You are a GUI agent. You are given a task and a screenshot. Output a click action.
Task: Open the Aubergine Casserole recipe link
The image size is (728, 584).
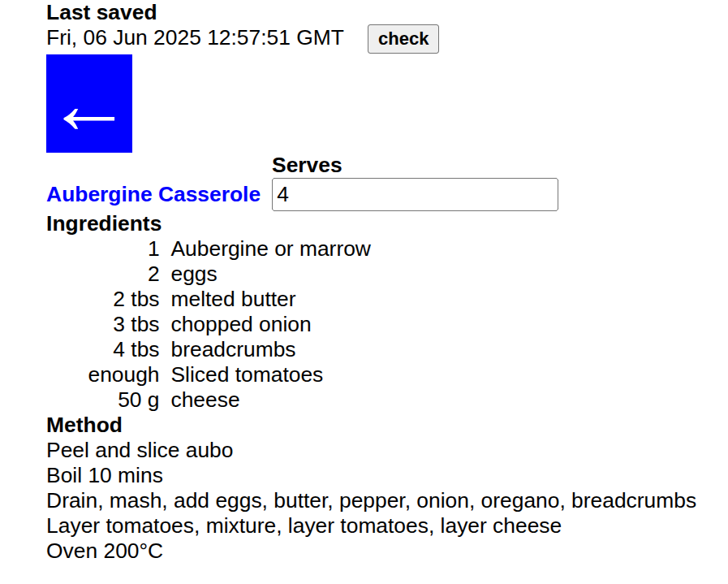[153, 194]
